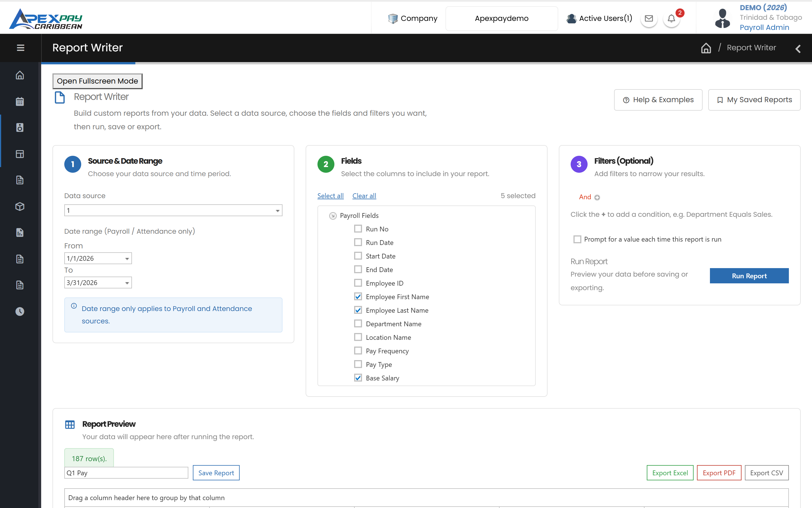Check the Pay Frequency field

[x=358, y=351]
